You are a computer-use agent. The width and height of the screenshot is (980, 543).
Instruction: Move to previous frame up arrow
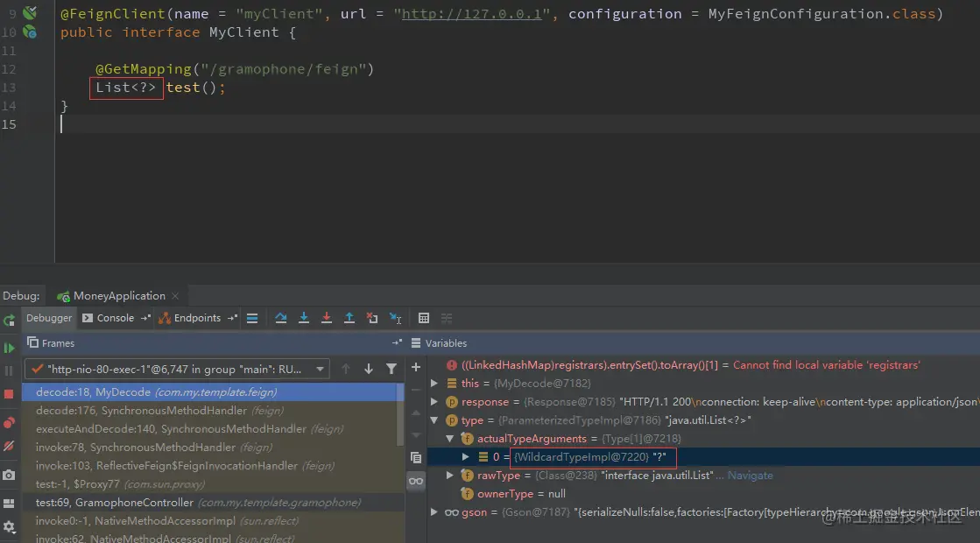click(x=346, y=370)
